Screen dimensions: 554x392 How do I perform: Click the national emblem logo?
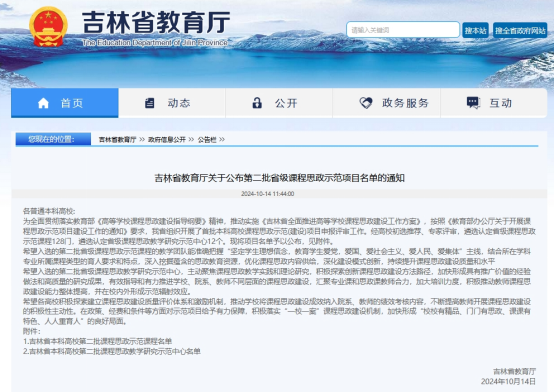(x=48, y=27)
